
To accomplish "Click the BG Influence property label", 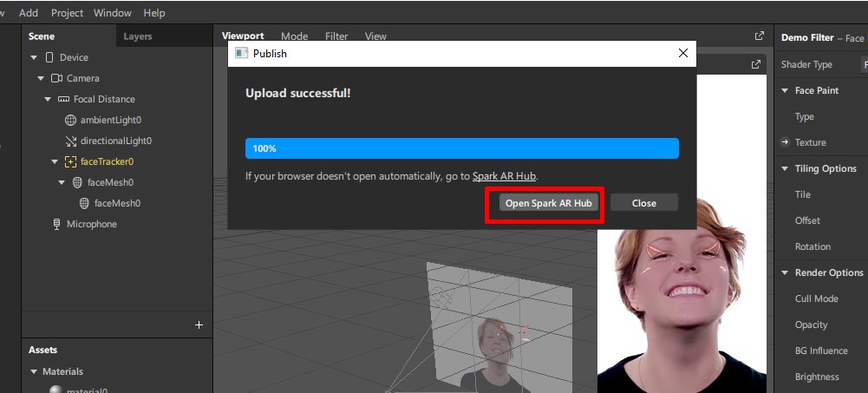I will 821,350.
